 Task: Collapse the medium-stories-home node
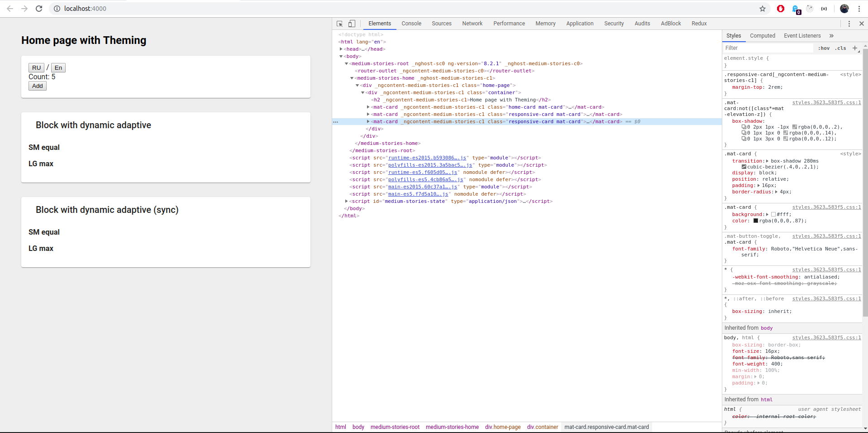pos(352,78)
